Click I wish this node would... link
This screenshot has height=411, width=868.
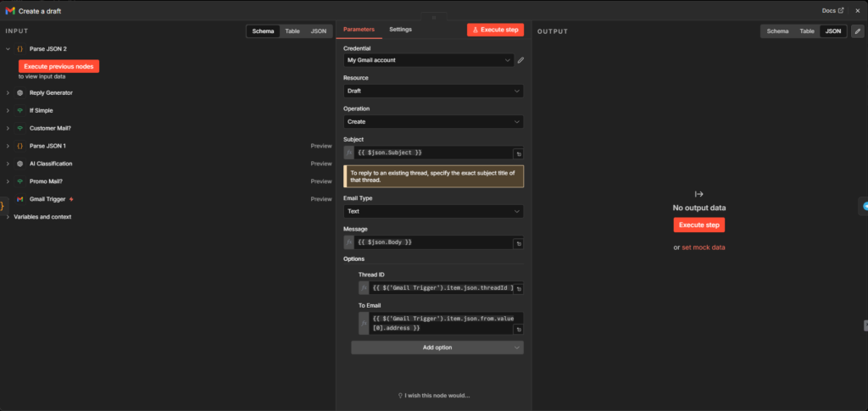434,396
